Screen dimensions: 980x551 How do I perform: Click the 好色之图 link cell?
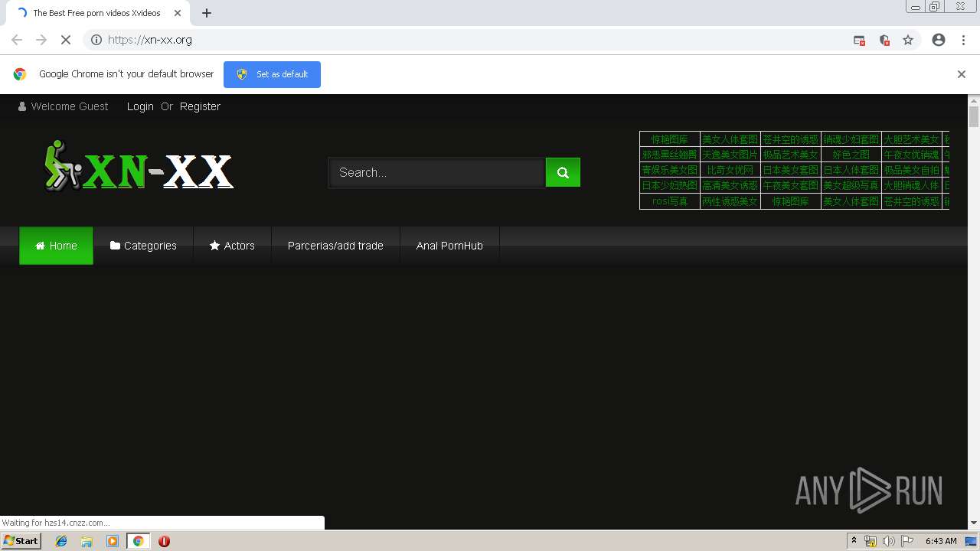coord(851,155)
